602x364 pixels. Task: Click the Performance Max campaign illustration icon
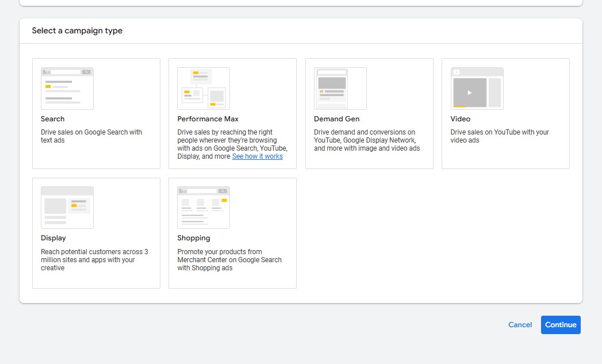pyautogui.click(x=204, y=89)
